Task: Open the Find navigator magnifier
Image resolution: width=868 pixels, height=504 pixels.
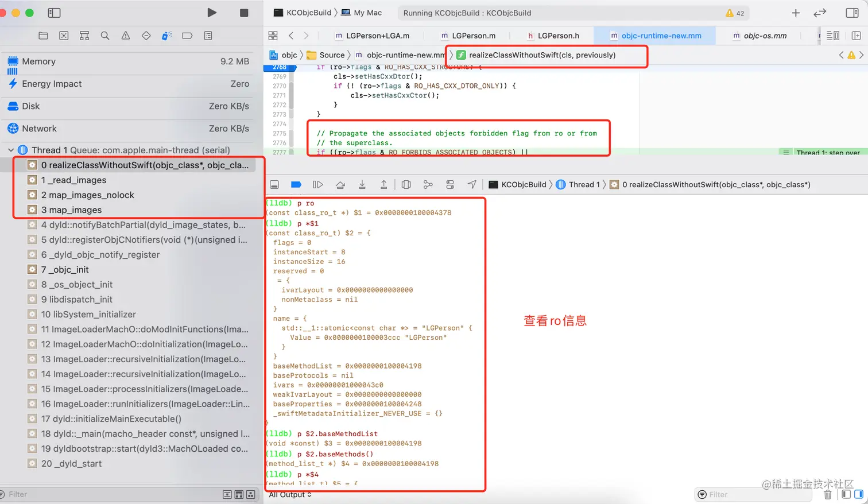Action: click(105, 36)
